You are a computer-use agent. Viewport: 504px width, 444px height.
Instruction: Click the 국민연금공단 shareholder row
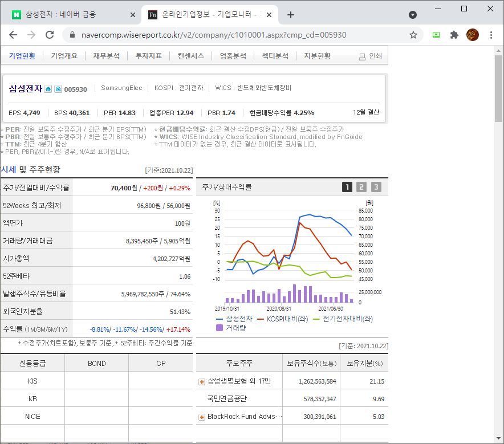(x=292, y=399)
